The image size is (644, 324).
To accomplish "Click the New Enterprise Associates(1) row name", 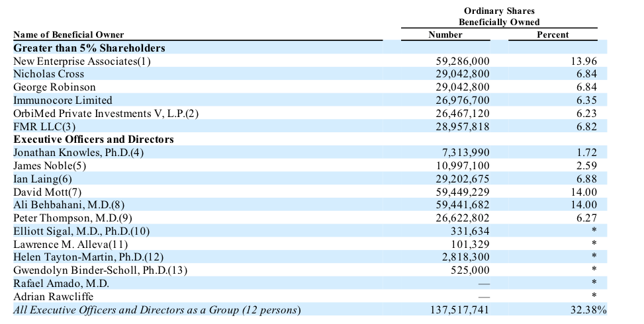I will (83, 61).
